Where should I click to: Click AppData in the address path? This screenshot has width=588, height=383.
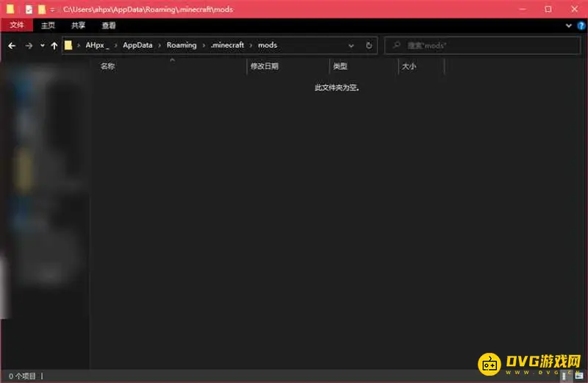pos(137,46)
